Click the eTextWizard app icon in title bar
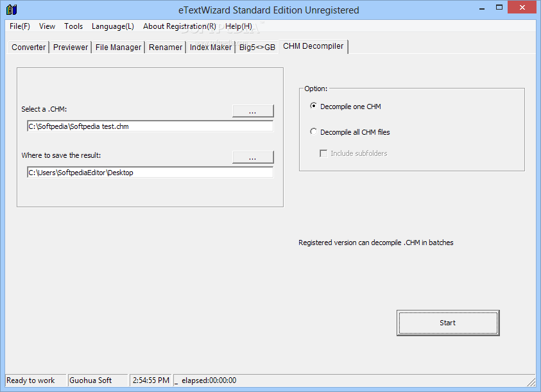The image size is (541, 392). pos(12,10)
